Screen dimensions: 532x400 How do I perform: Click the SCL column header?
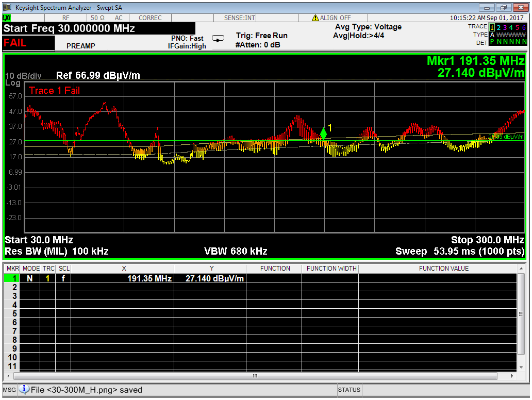tap(64, 269)
